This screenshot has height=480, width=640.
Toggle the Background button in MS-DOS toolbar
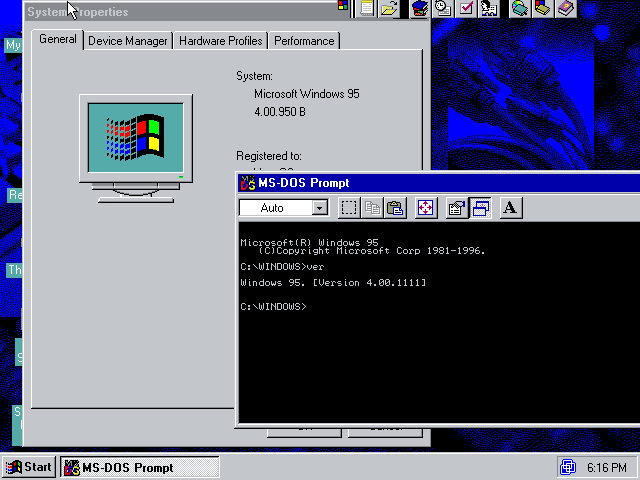480,208
